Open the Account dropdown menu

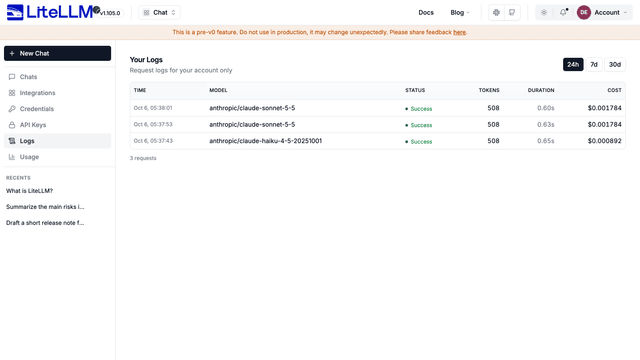coord(610,13)
